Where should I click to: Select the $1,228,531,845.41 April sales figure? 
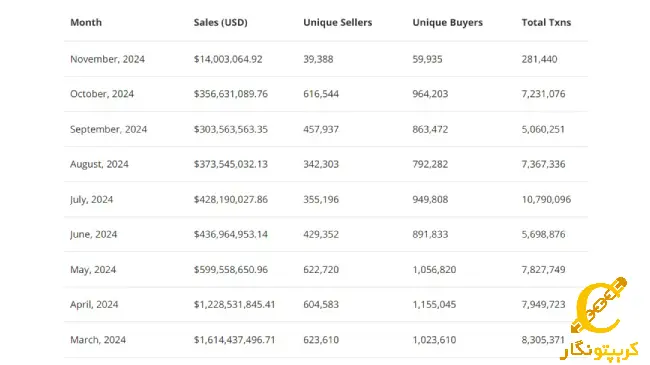(x=234, y=304)
